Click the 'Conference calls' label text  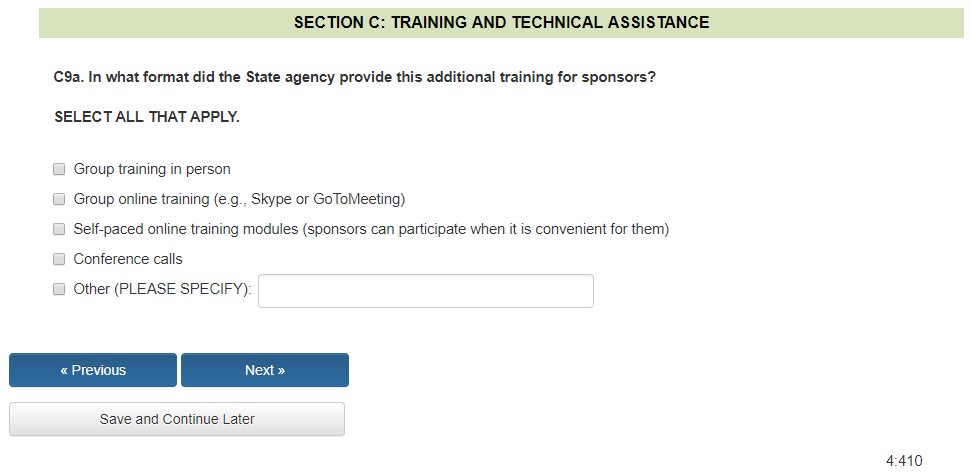[128, 259]
